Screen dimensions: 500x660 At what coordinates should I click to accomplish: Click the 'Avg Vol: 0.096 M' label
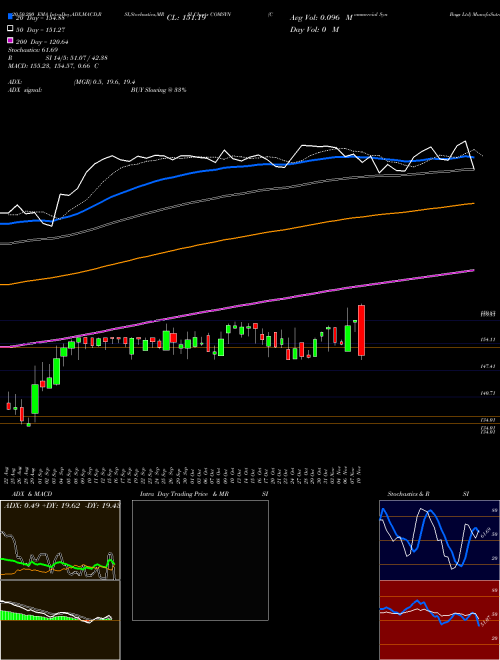[x=321, y=18]
